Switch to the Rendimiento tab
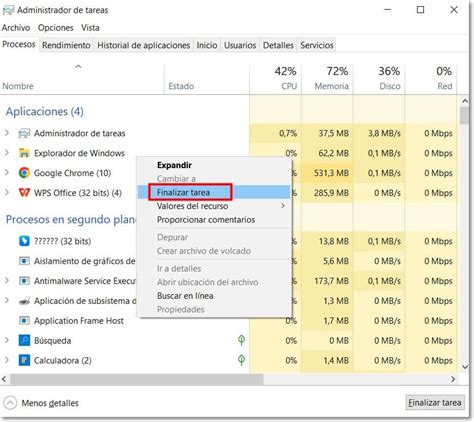The image size is (474, 422). pyautogui.click(x=66, y=45)
